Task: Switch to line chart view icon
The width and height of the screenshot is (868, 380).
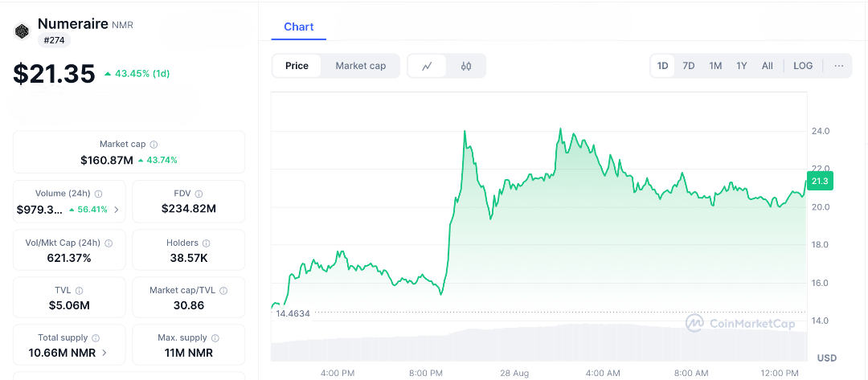Action: 428,66
